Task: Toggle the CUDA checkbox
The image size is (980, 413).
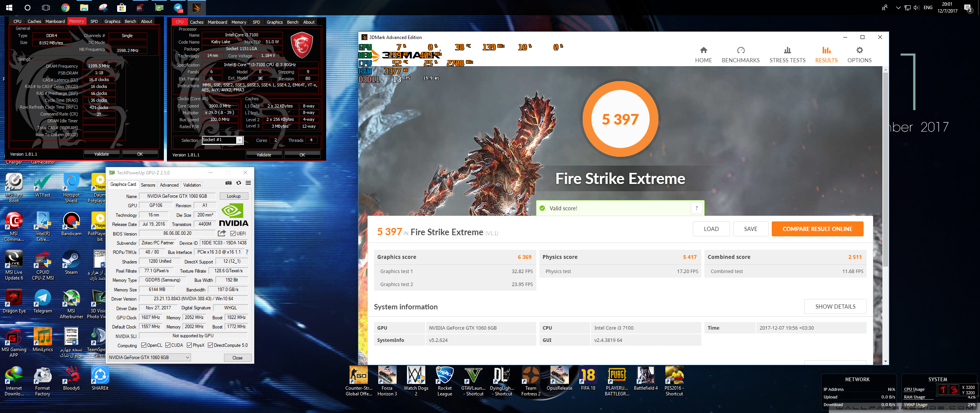Action: [168, 345]
